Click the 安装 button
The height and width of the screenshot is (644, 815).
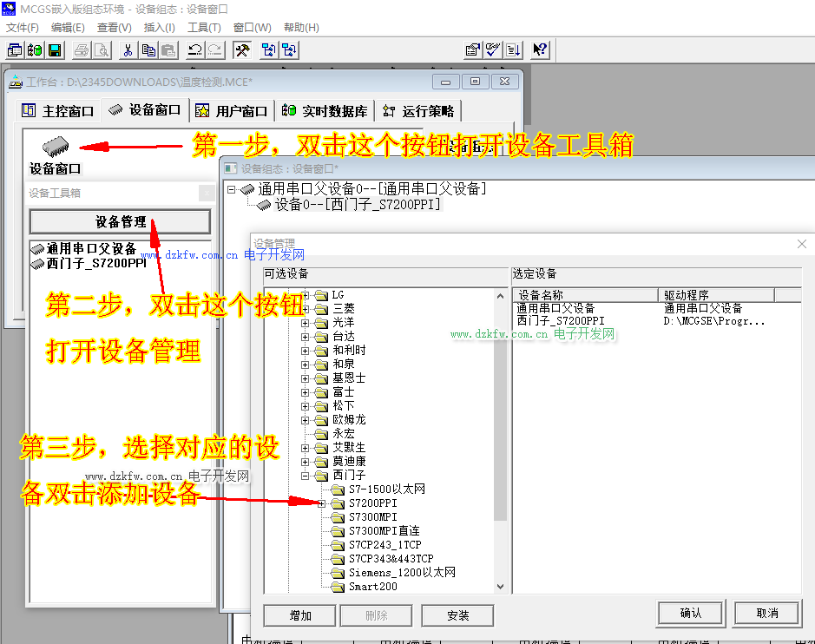[457, 615]
